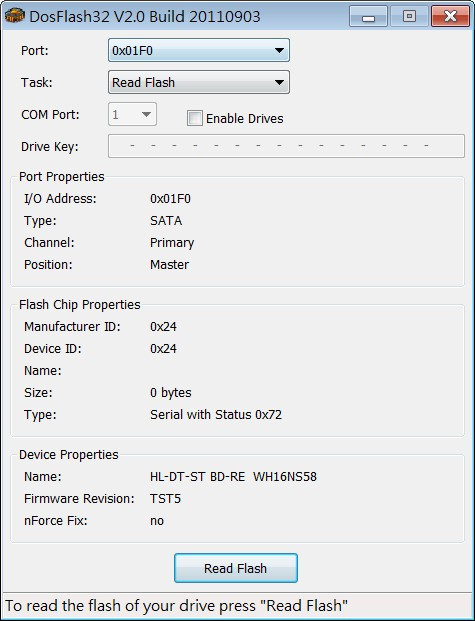
Task: Click the firmware revision value TST5
Action: pos(166,499)
